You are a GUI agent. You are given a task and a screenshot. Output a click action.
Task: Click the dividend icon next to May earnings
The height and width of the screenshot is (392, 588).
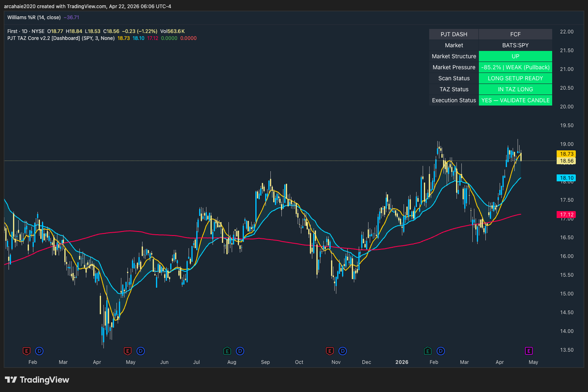pos(140,351)
